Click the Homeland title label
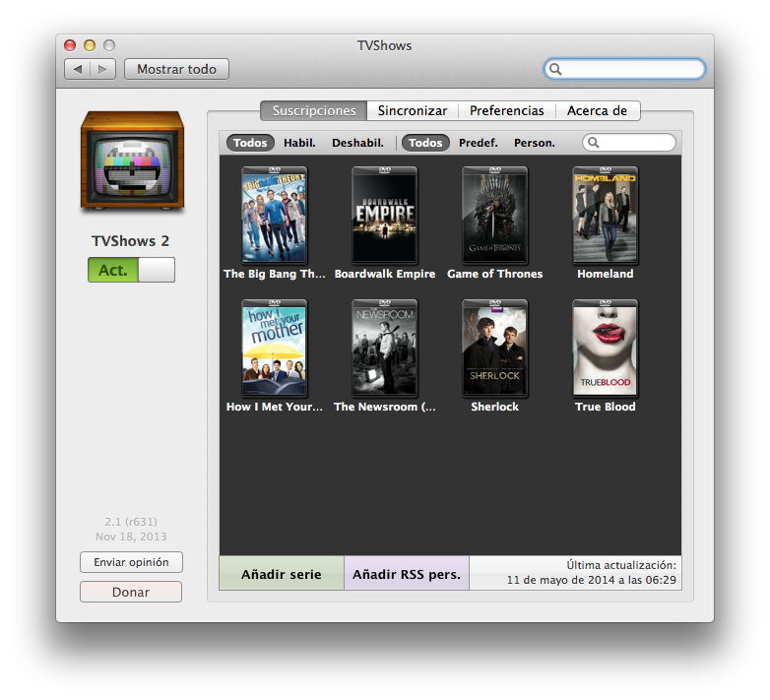This screenshot has width=770, height=700. point(606,274)
